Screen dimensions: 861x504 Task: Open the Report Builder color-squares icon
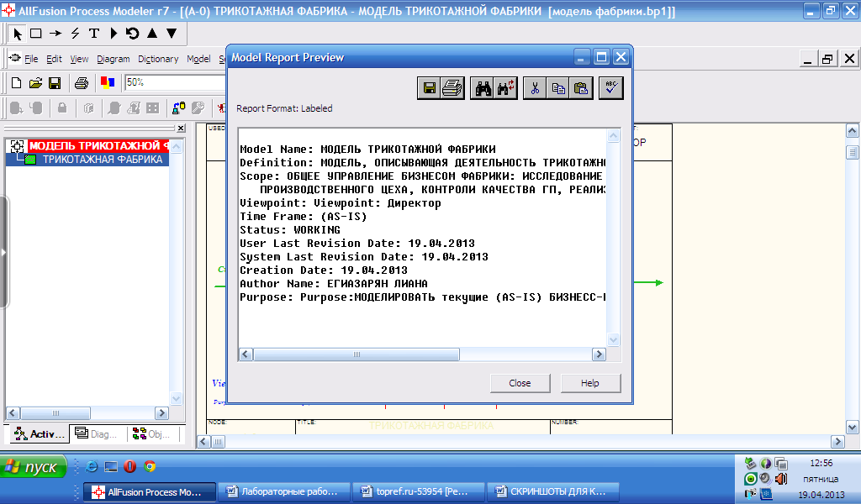tap(108, 83)
